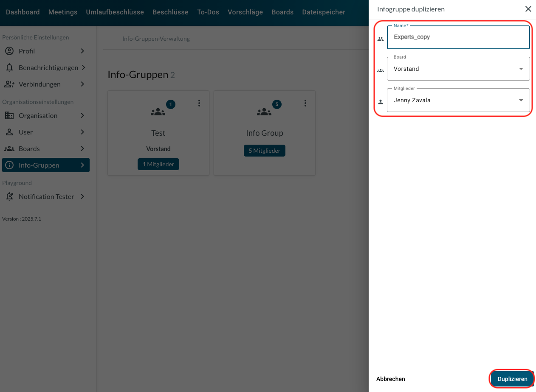Open the Meetings tab in top navigation

[63, 12]
